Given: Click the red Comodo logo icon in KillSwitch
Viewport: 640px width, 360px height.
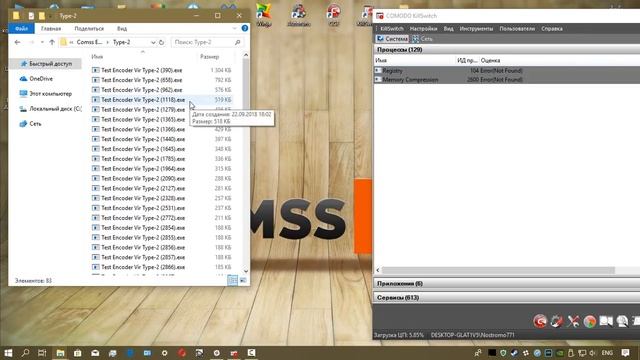Looking at the screenshot, I should tap(540, 322).
